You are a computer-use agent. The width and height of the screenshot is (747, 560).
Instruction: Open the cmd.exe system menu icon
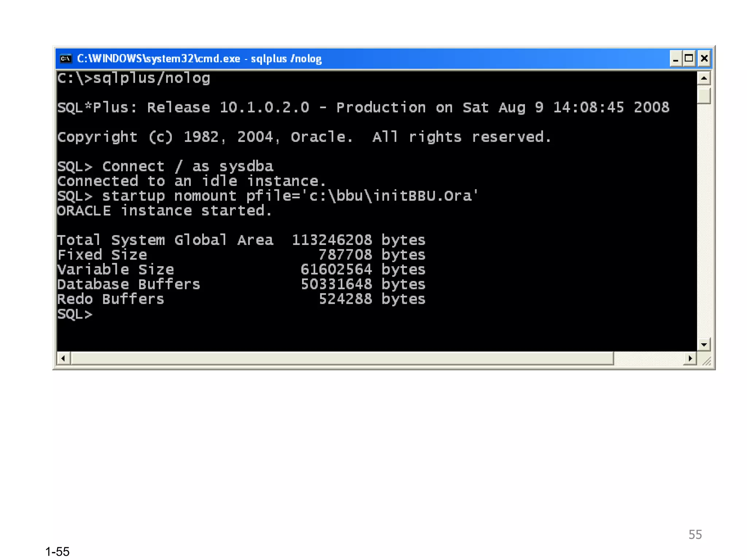click(x=66, y=59)
